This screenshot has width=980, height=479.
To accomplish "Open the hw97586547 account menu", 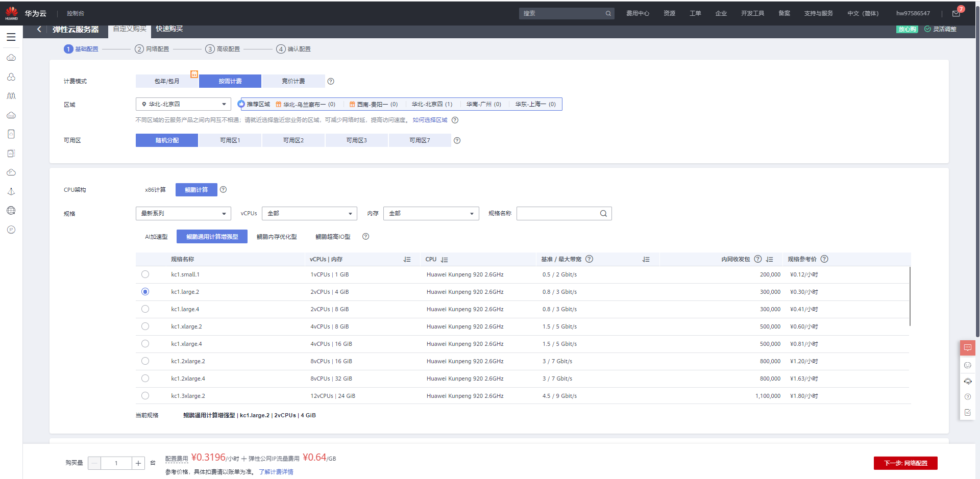I will (913, 13).
